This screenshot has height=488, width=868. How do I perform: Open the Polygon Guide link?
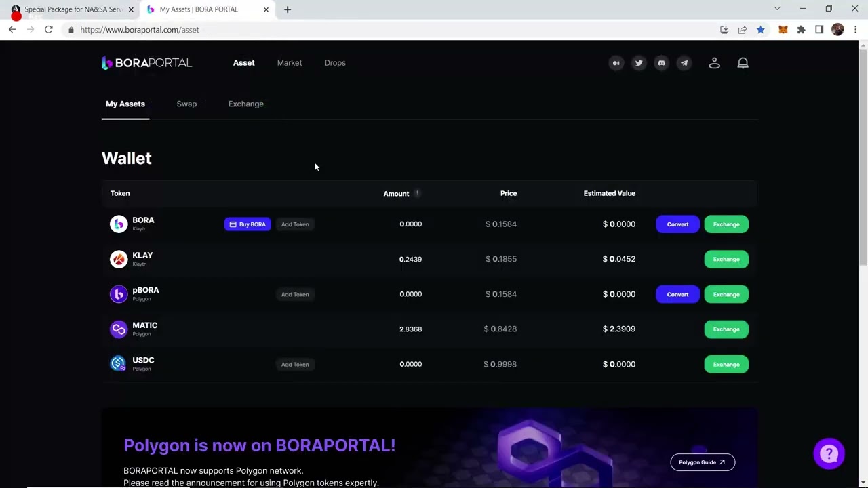[x=703, y=462]
